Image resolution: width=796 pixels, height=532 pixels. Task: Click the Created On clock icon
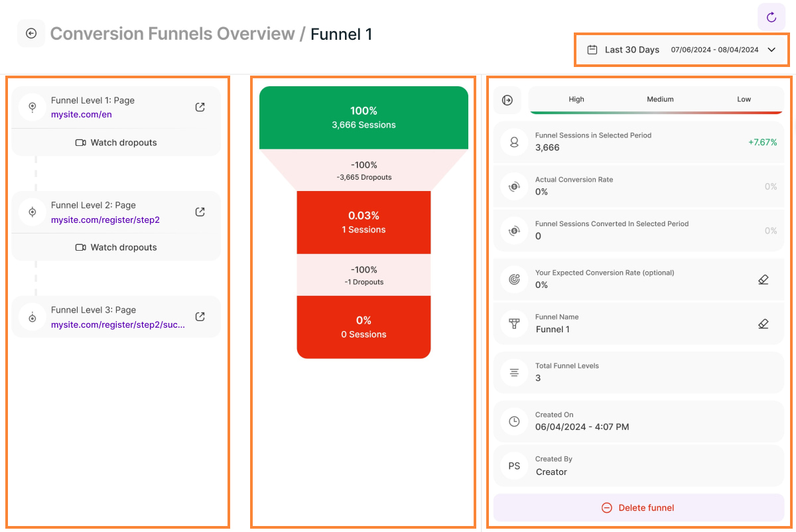pyautogui.click(x=514, y=421)
